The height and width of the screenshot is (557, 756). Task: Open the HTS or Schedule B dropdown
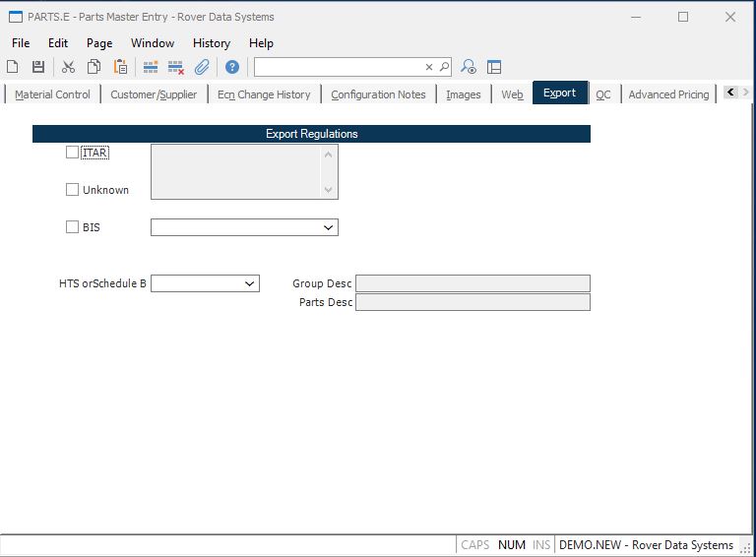tap(249, 283)
